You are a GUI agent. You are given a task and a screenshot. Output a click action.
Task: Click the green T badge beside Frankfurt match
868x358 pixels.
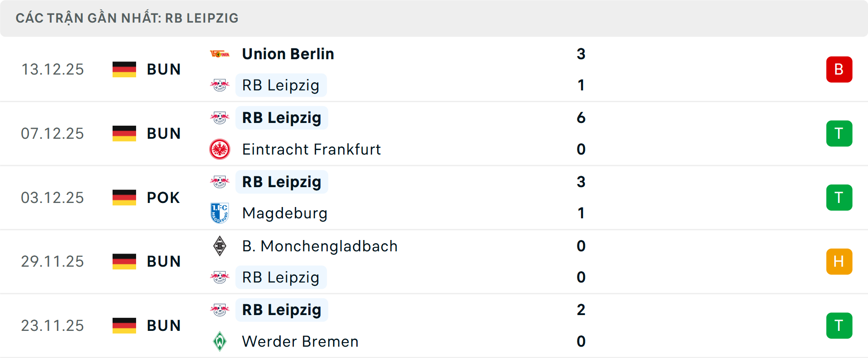tap(840, 133)
